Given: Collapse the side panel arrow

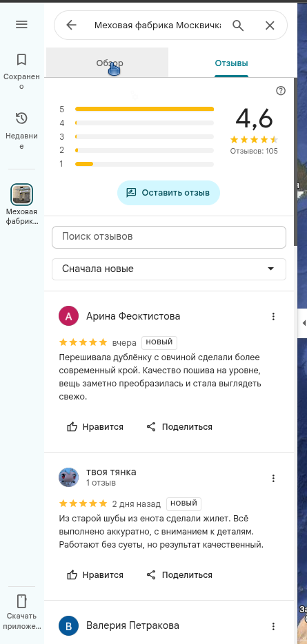Looking at the screenshot, I should (304, 322).
